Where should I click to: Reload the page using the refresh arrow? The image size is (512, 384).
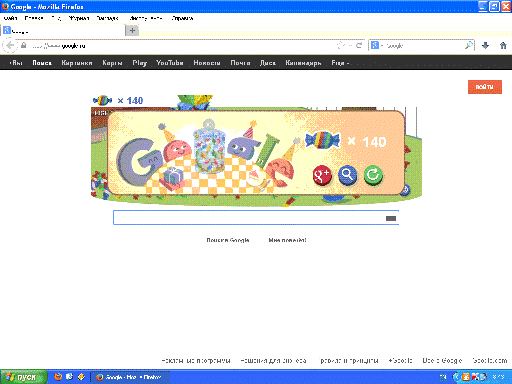(359, 45)
